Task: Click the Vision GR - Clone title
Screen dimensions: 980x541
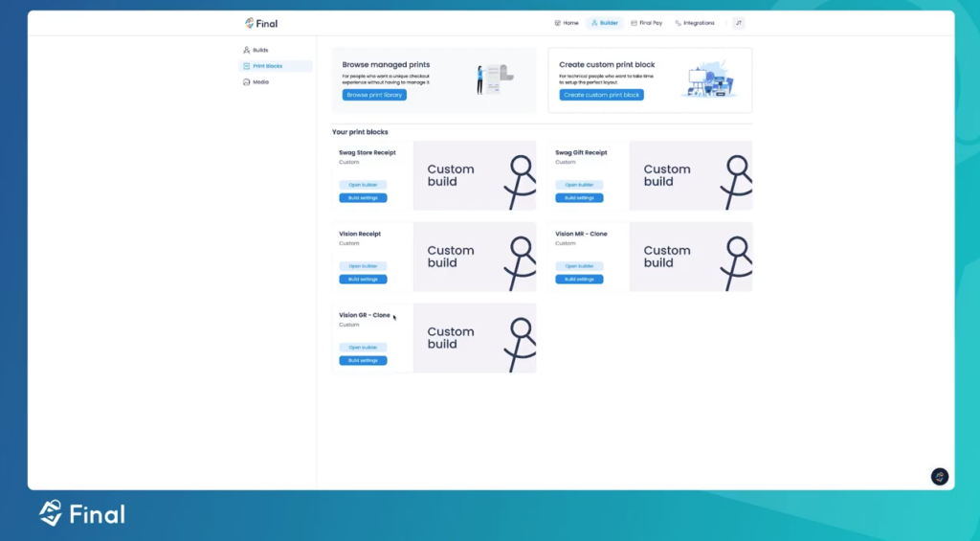Action: click(365, 315)
